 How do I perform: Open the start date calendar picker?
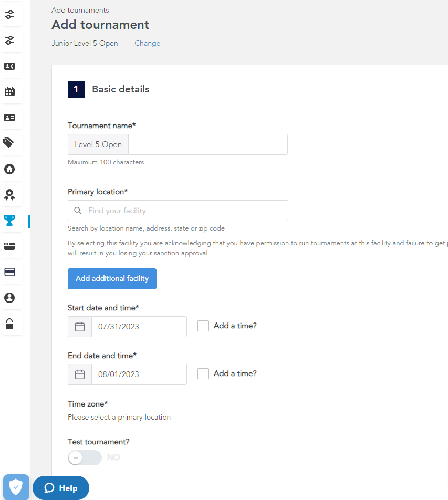(x=80, y=327)
